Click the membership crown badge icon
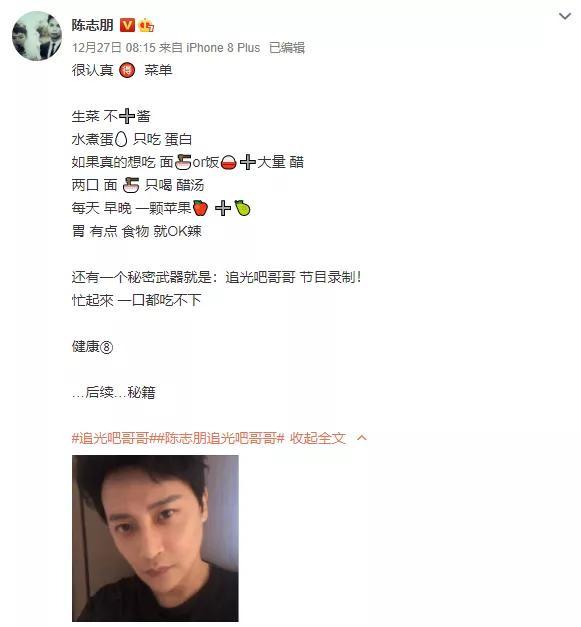The image size is (581, 627). pyautogui.click(x=146, y=26)
